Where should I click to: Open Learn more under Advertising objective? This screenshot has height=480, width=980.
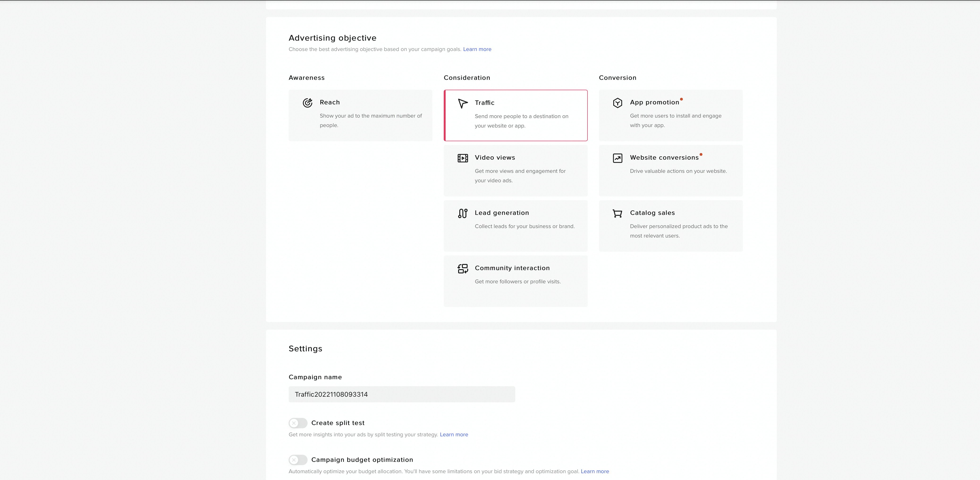tap(477, 49)
